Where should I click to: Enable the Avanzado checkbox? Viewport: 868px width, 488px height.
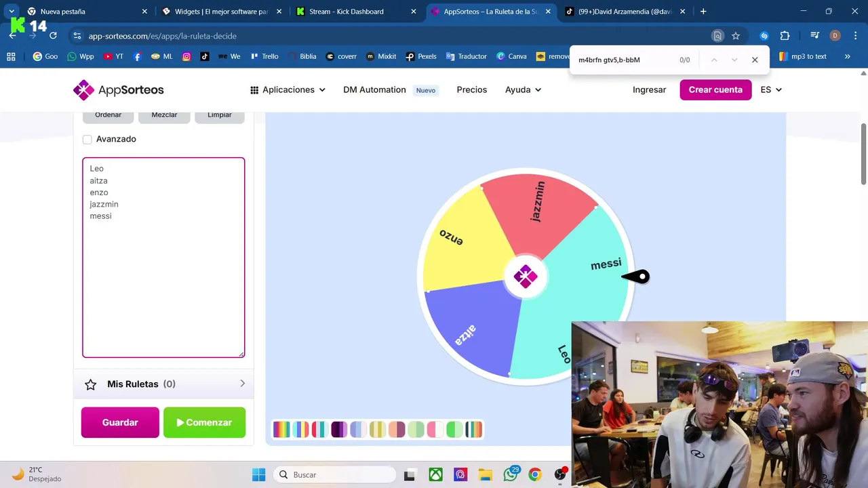pyautogui.click(x=87, y=139)
